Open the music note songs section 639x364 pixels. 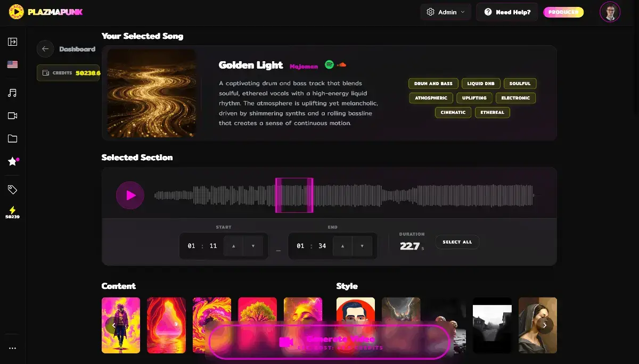12,93
